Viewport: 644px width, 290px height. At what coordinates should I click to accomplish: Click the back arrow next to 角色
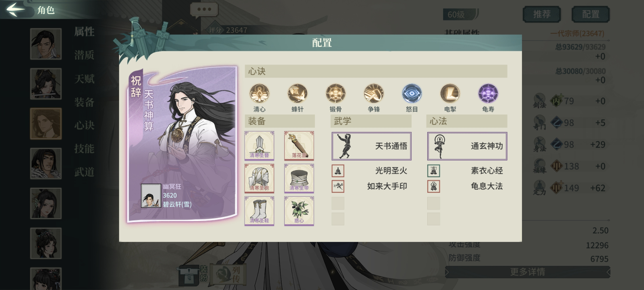(x=15, y=10)
